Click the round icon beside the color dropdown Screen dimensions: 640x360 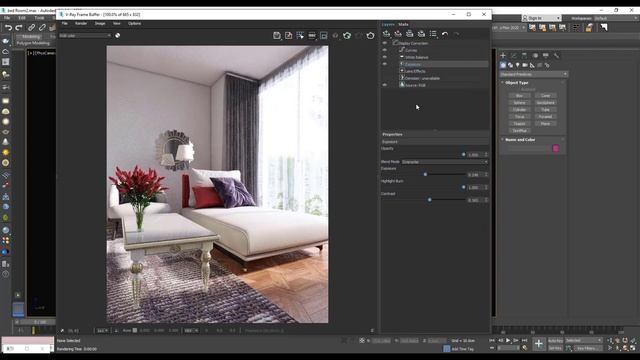point(118,36)
